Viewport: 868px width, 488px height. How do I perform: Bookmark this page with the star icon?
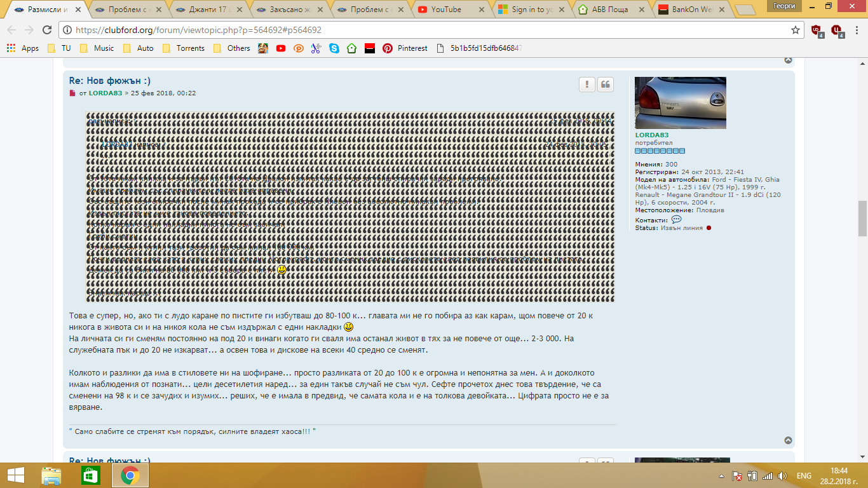[795, 30]
